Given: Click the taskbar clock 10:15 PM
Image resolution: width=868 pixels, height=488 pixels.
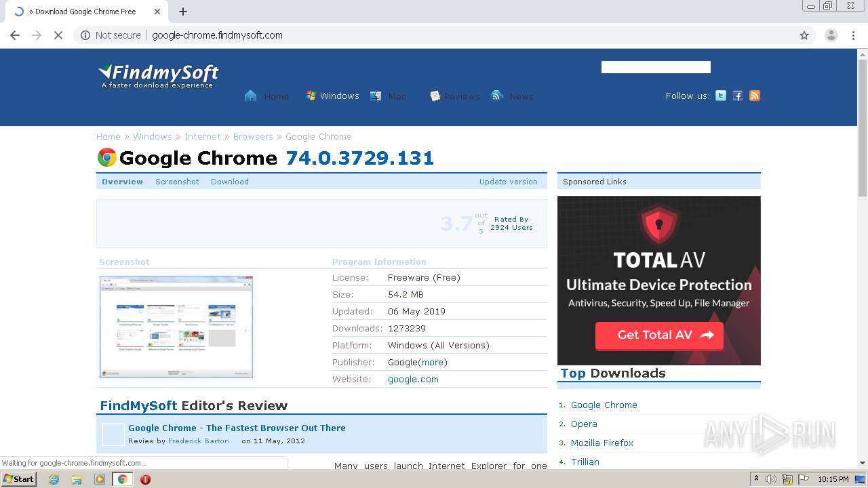Looking at the screenshot, I should tap(833, 479).
